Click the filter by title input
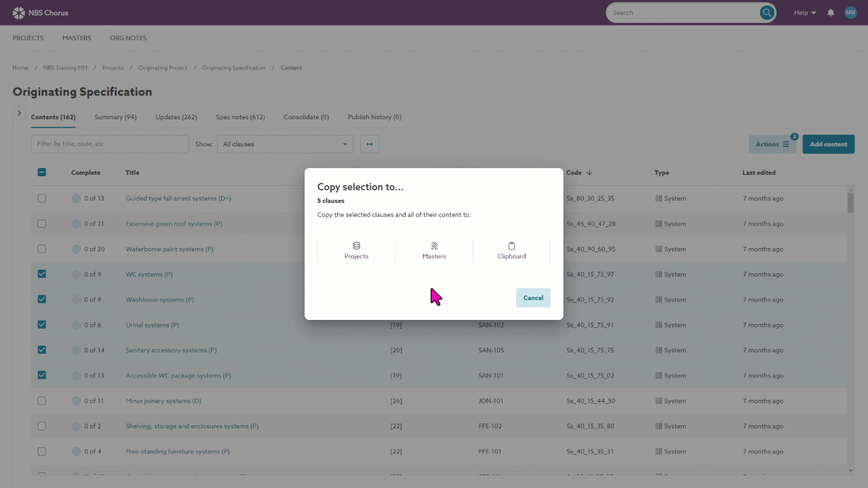868x488 pixels. coord(110,144)
